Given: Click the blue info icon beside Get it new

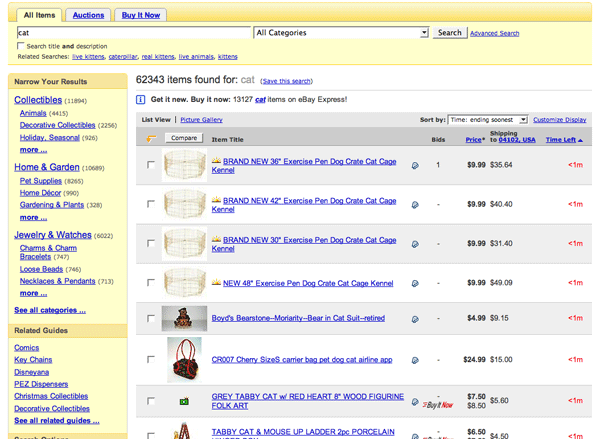Looking at the screenshot, I should pos(140,100).
